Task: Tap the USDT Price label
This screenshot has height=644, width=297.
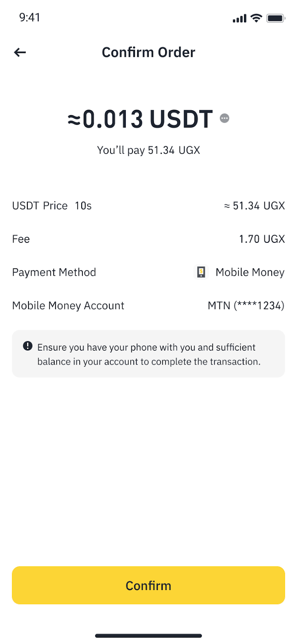Action: point(40,206)
